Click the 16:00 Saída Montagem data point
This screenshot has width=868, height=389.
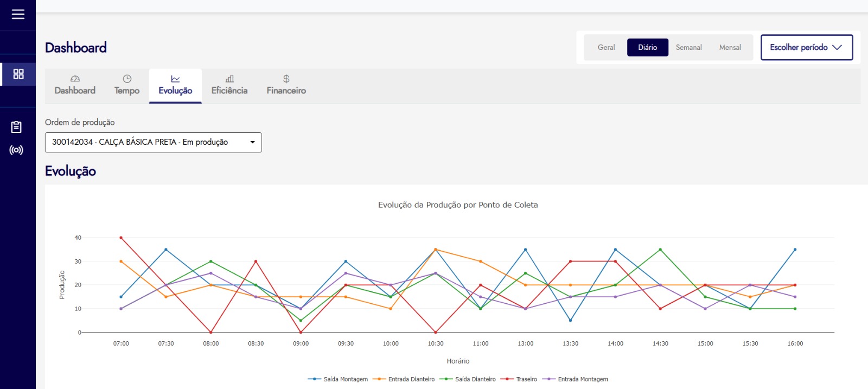795,250
